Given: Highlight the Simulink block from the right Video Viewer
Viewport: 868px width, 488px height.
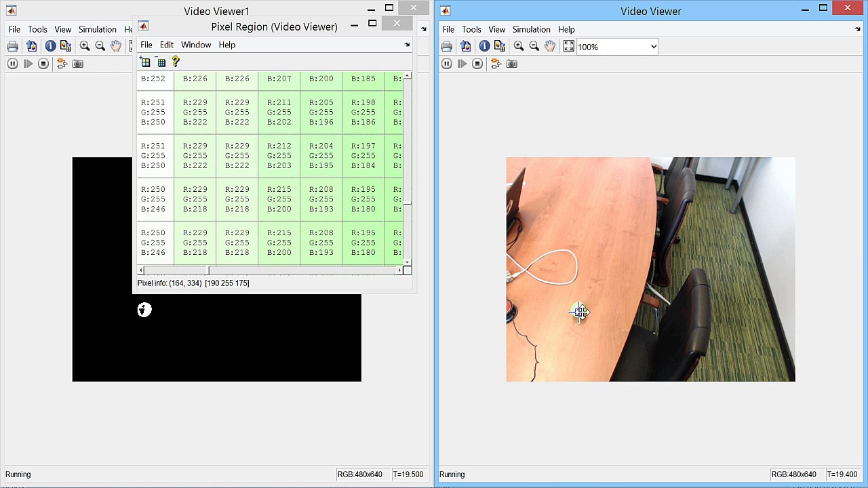Looking at the screenshot, I should (496, 64).
